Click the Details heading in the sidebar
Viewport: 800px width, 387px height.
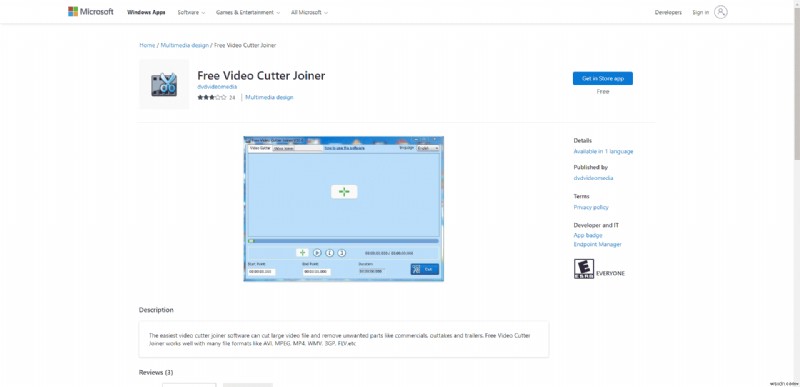(x=583, y=140)
